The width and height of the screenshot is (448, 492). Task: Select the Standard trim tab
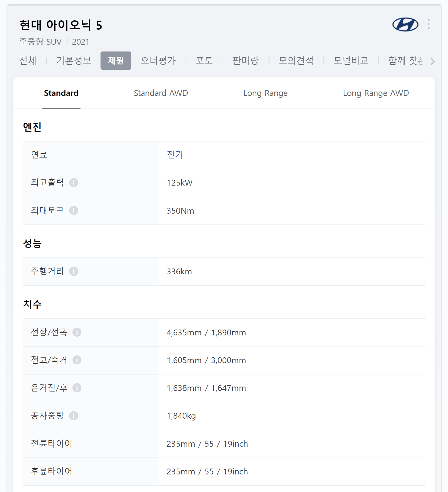(x=61, y=93)
